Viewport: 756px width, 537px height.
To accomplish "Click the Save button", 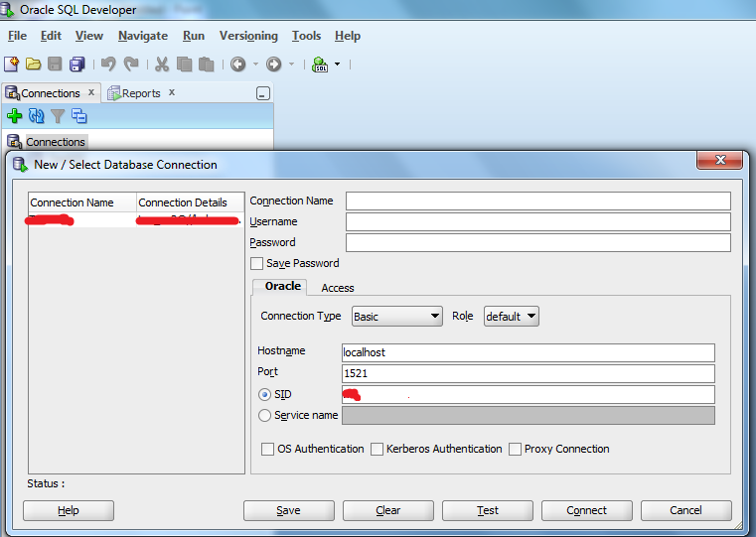I will click(288, 510).
